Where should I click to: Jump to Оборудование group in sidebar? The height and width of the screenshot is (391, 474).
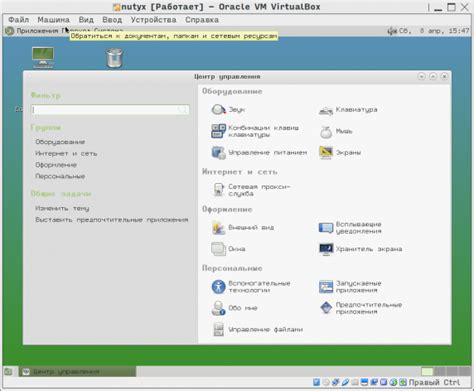60,142
